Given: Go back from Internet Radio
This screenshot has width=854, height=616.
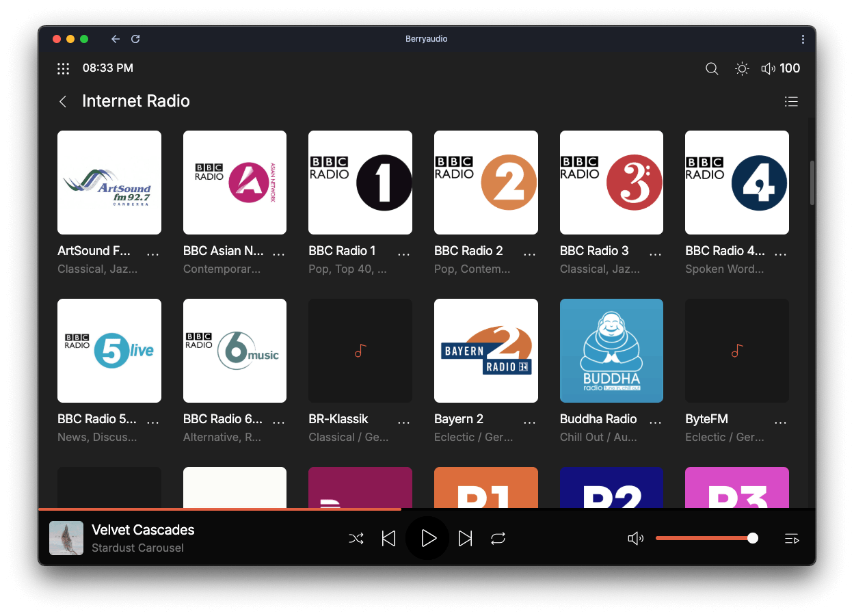Looking at the screenshot, I should point(63,101).
